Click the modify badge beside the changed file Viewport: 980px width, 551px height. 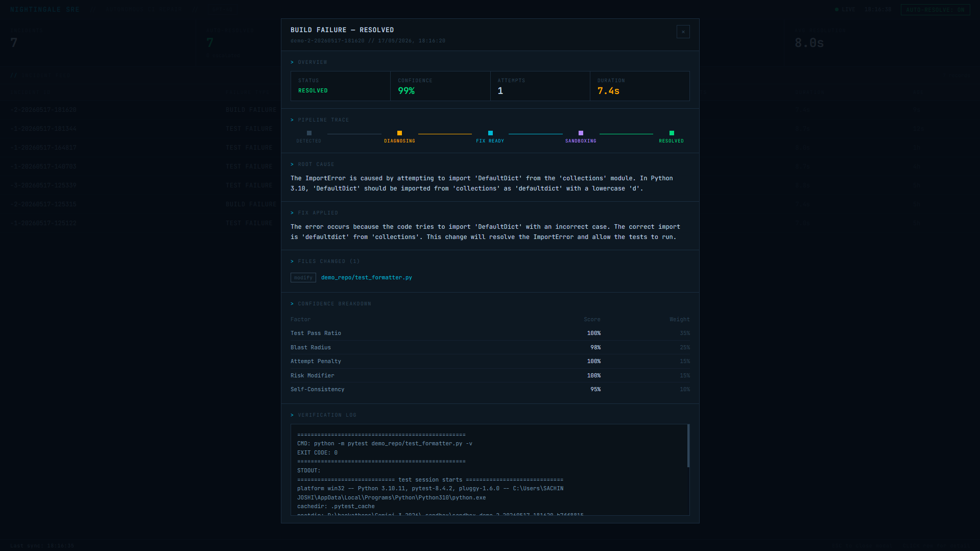point(303,278)
